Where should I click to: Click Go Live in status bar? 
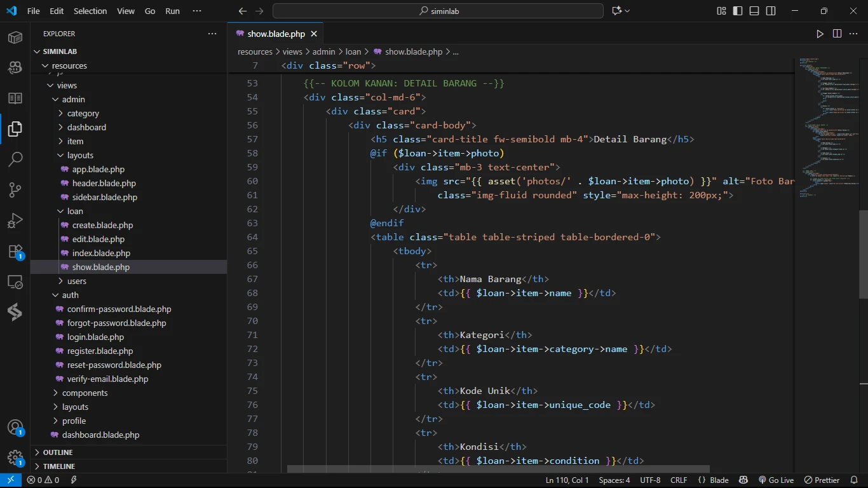click(x=776, y=480)
